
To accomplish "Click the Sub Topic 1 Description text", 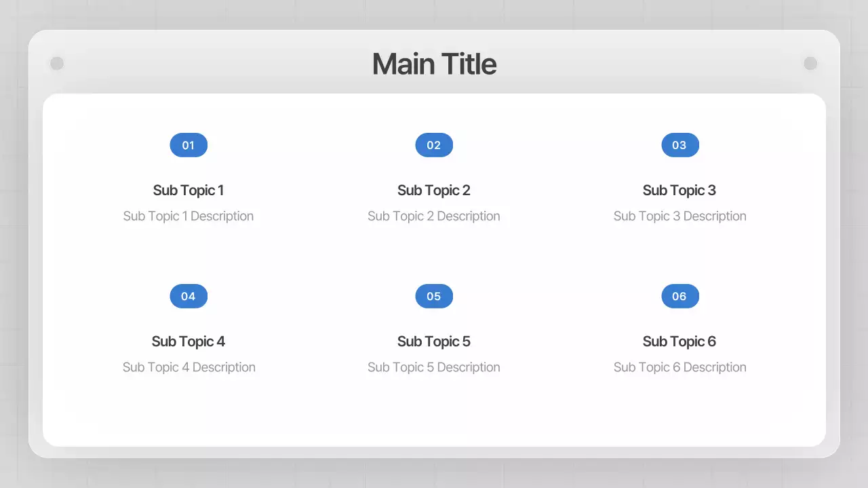I will 189,216.
